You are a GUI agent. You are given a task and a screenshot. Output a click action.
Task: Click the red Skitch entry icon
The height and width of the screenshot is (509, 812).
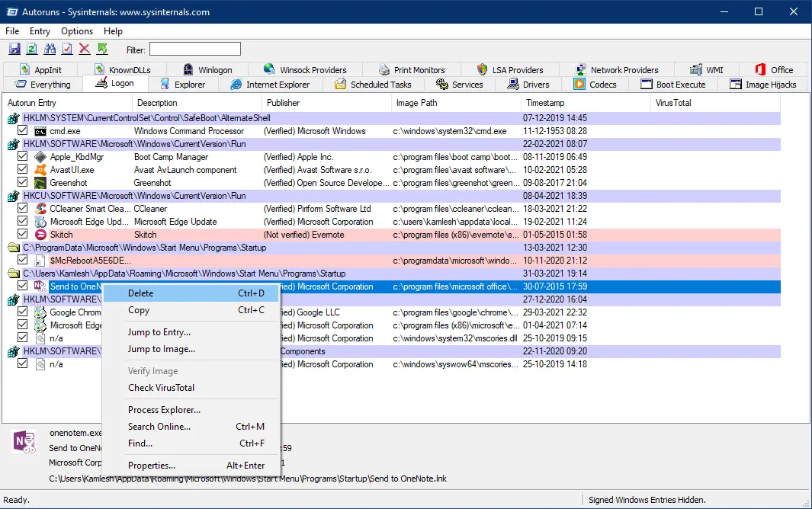pyautogui.click(x=40, y=235)
